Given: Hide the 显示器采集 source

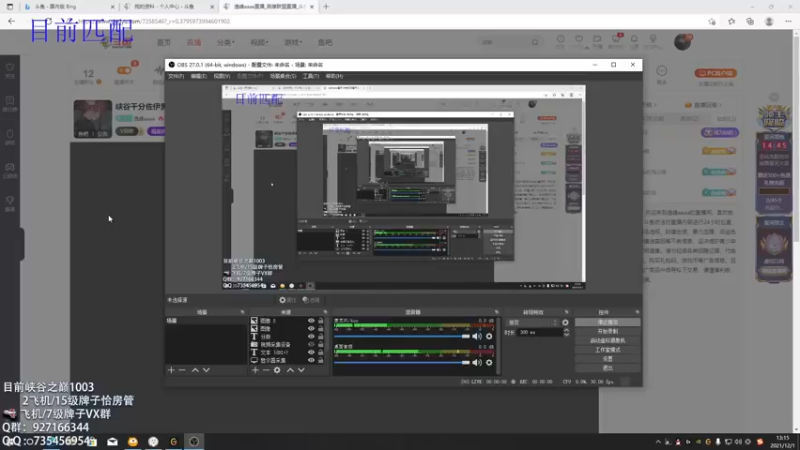Looking at the screenshot, I should click(311, 360).
